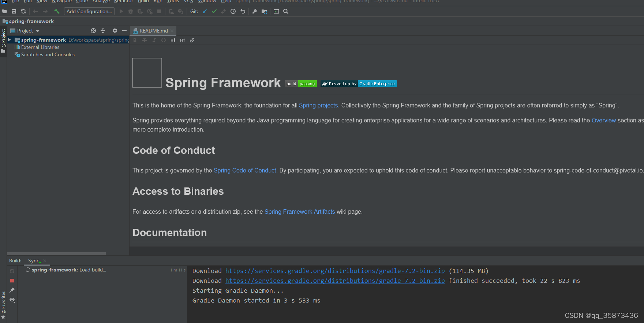This screenshot has height=323, width=644.
Task: Open build view options eye icon
Action: 12,300
